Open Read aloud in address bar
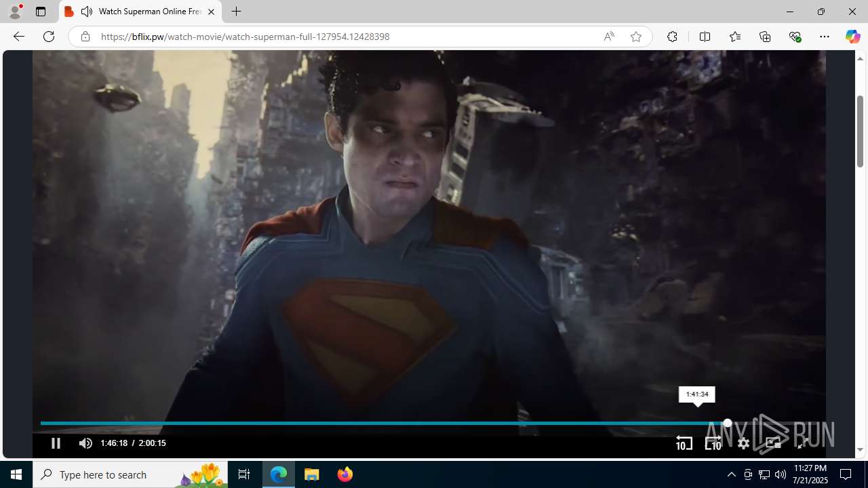 (608, 37)
